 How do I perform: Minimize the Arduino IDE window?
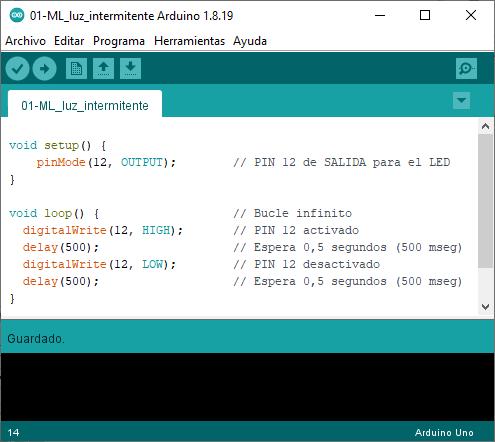(x=380, y=15)
